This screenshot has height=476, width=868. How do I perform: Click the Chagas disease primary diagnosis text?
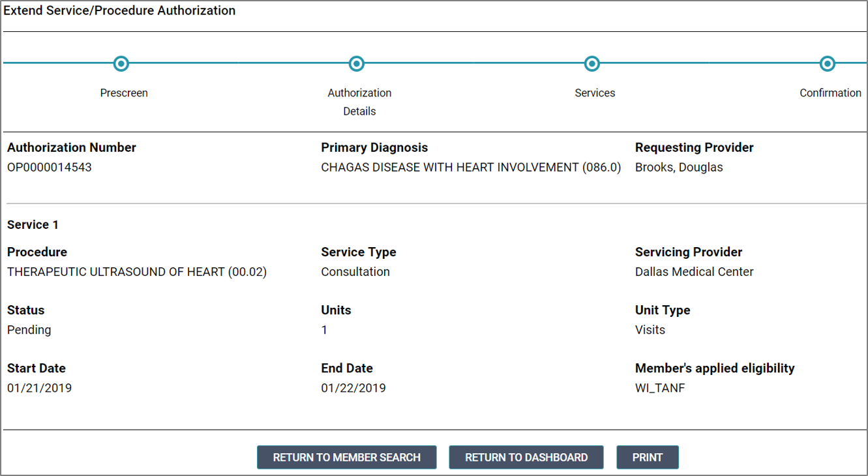471,168
